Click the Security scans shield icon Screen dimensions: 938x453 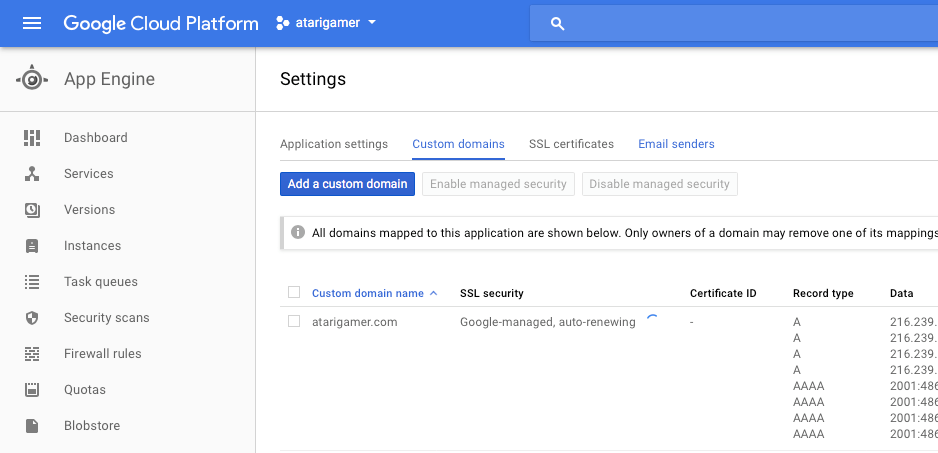32,318
